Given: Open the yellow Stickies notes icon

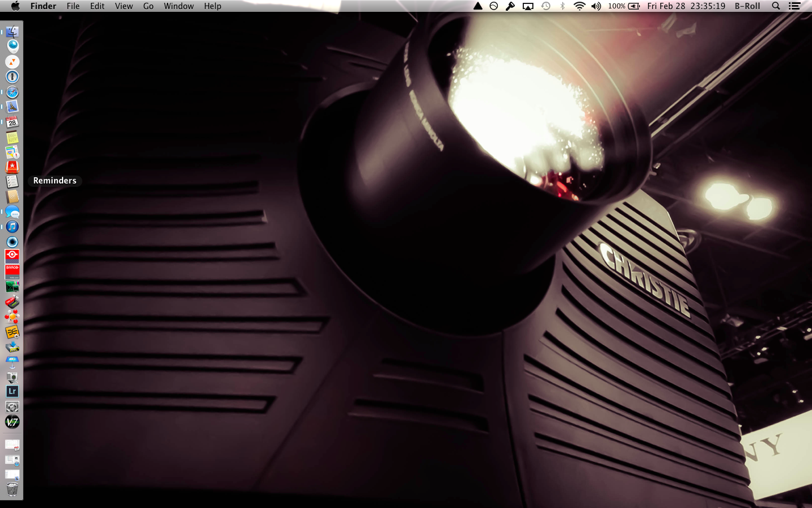Looking at the screenshot, I should (12, 137).
